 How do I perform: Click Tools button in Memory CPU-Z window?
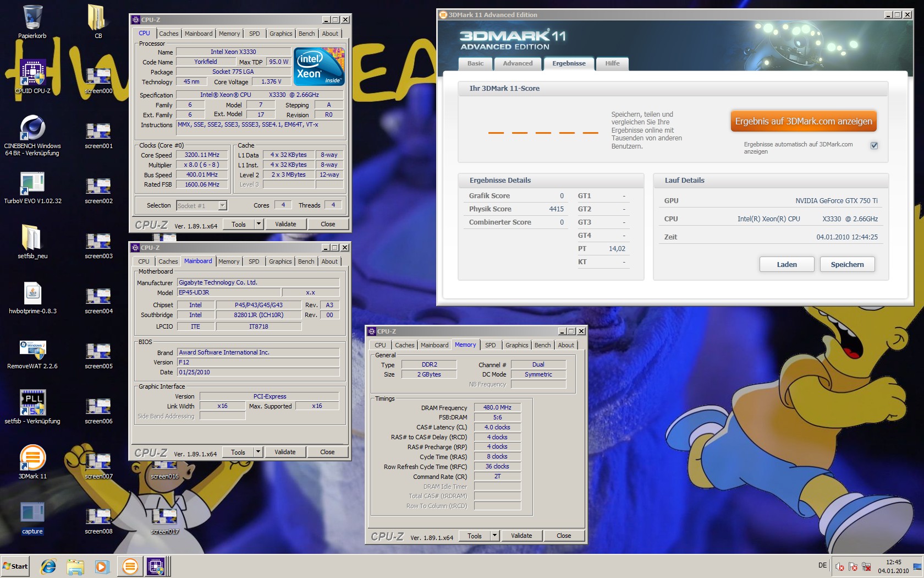[x=475, y=536]
